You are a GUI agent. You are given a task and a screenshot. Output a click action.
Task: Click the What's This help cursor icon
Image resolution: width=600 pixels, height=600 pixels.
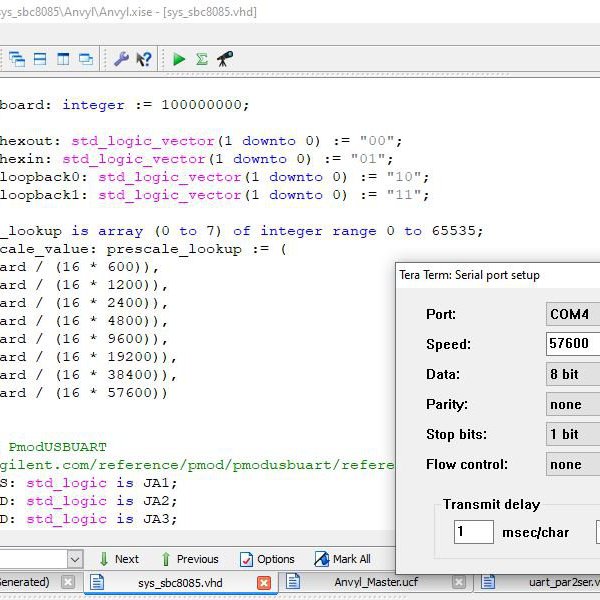click(x=144, y=59)
